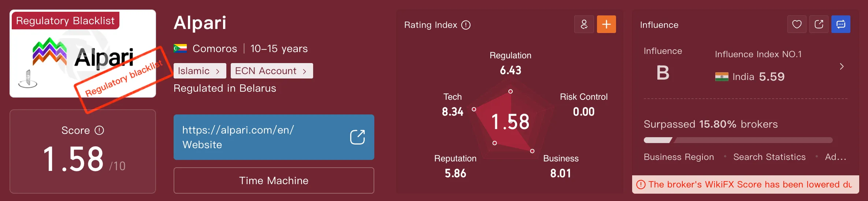The width and height of the screenshot is (868, 201).
Task: Click the orange plus compare button
Action: point(607,24)
